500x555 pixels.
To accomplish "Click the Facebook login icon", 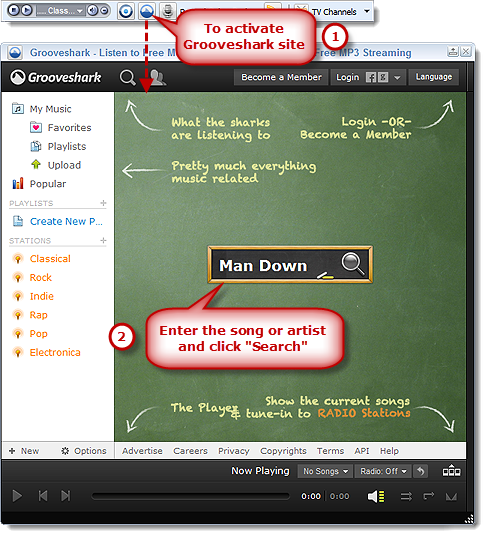I will click(371, 77).
